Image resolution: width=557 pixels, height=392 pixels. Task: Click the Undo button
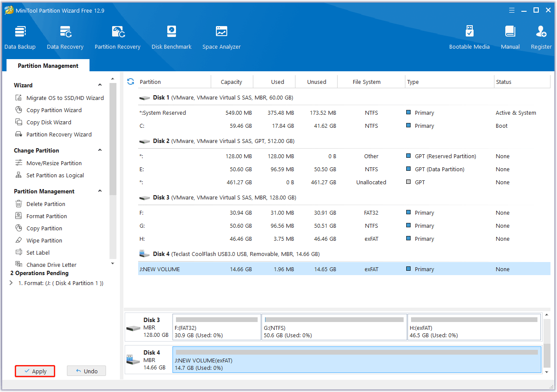pyautogui.click(x=86, y=371)
